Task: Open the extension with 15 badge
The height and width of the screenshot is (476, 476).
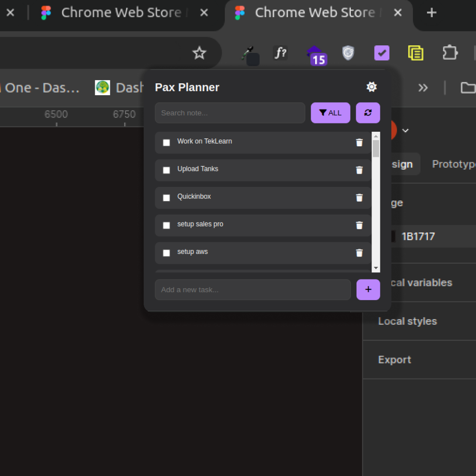Action: point(316,55)
